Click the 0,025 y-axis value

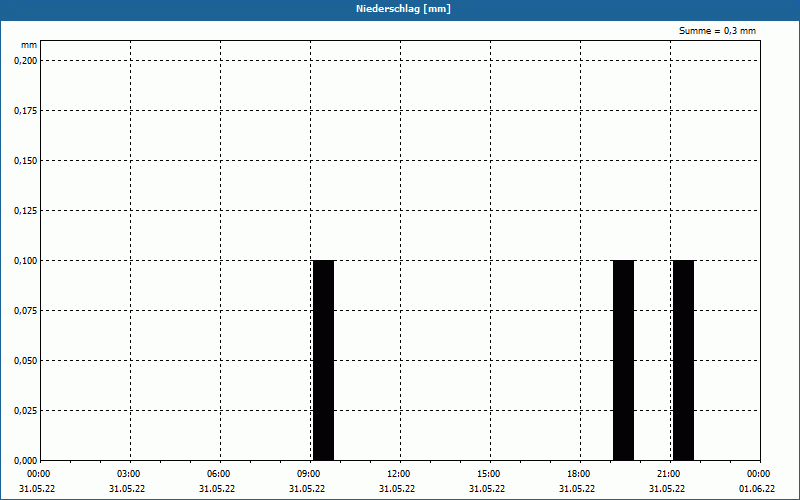coord(26,411)
